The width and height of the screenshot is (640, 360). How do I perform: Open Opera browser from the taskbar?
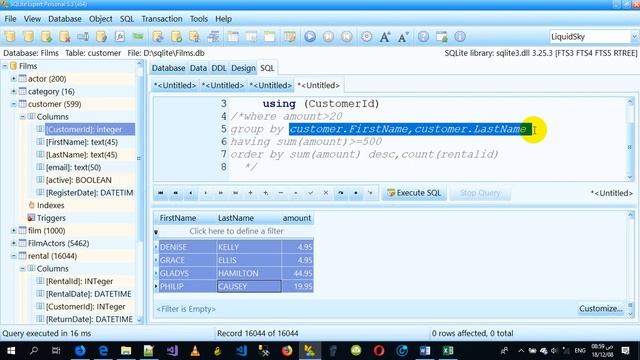379,351
